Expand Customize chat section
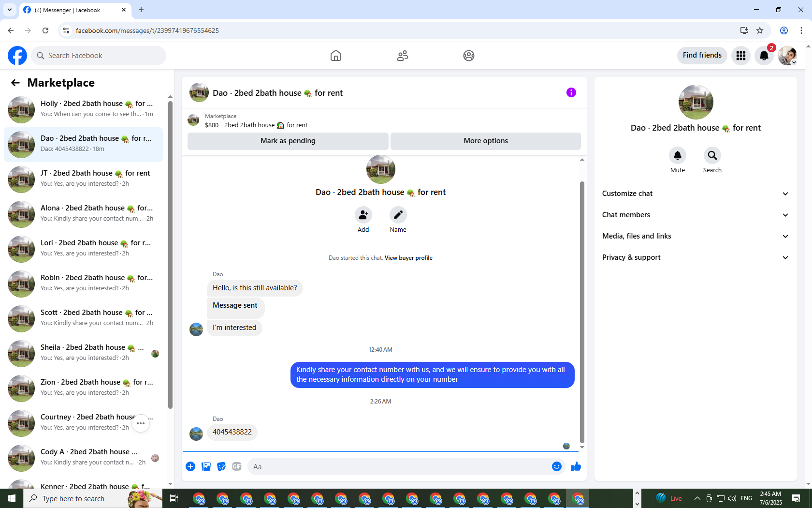The image size is (812, 508). pyautogui.click(x=696, y=194)
